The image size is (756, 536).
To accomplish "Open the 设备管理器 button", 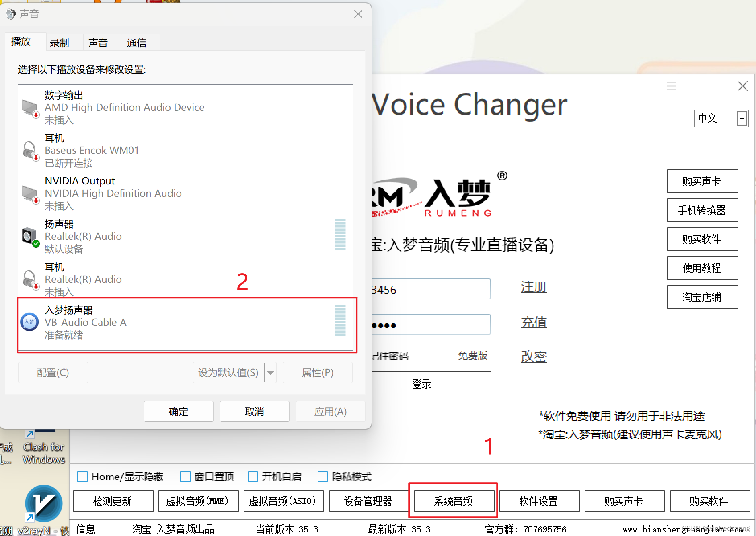I will click(x=368, y=501).
